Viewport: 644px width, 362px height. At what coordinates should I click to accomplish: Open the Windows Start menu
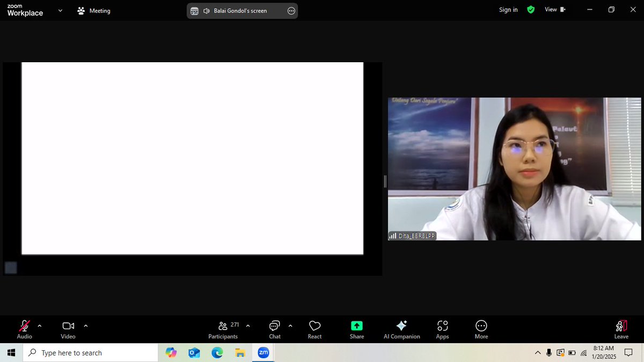[x=12, y=353]
